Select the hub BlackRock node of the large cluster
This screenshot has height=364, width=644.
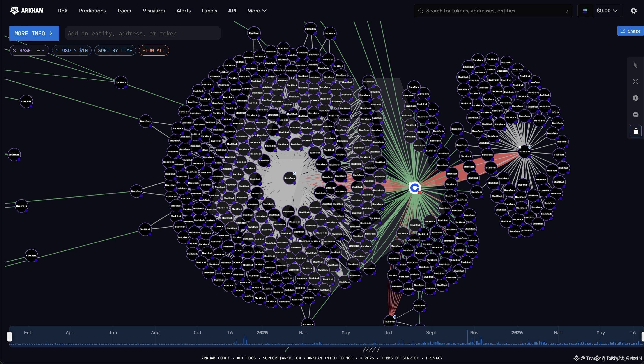[x=290, y=178]
